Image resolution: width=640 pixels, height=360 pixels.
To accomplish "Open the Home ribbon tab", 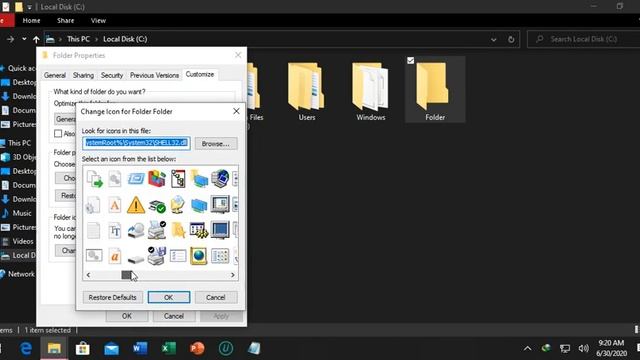I will [x=31, y=20].
